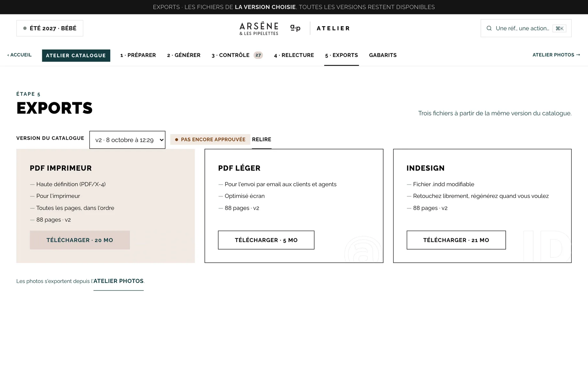Open the Été 2027 · Bébé season selector
The image size is (588, 368).
(50, 28)
